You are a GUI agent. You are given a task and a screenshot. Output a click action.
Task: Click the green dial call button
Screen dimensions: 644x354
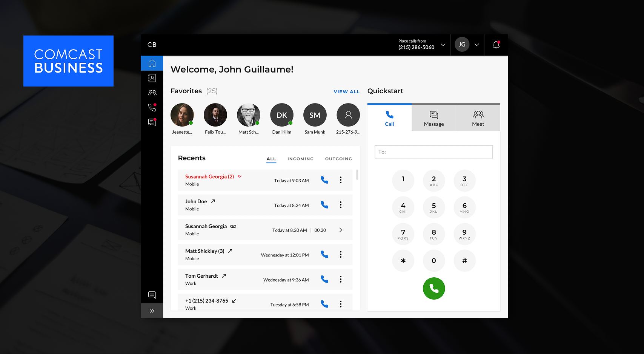point(434,289)
